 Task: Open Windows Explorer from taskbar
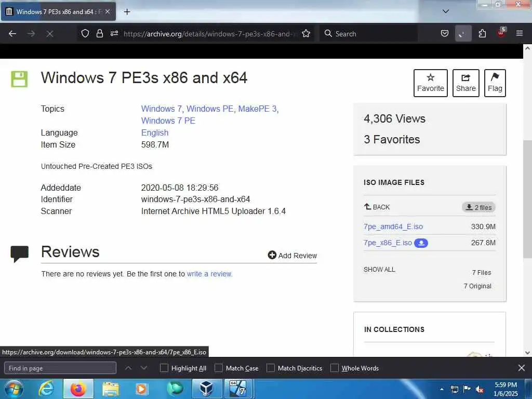(111, 389)
